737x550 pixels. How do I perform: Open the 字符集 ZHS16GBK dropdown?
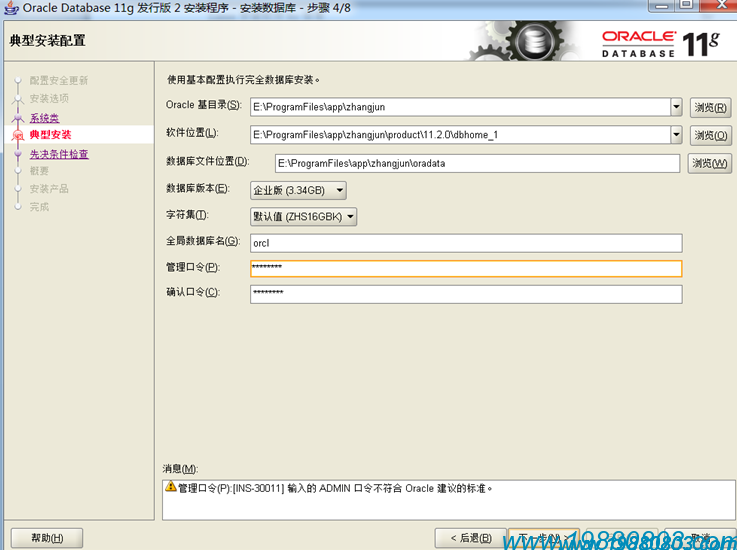tap(303, 217)
